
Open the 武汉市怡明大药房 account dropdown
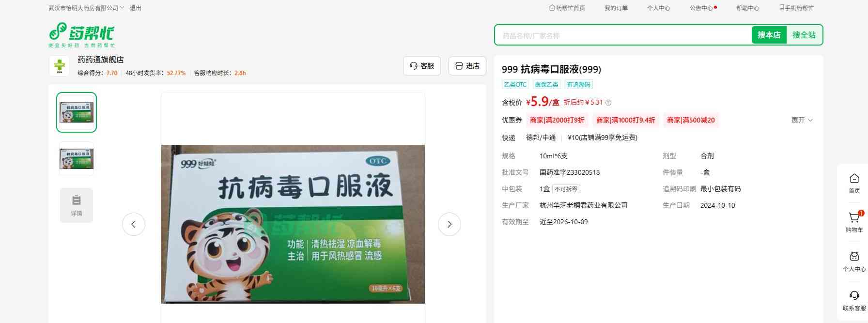86,8
